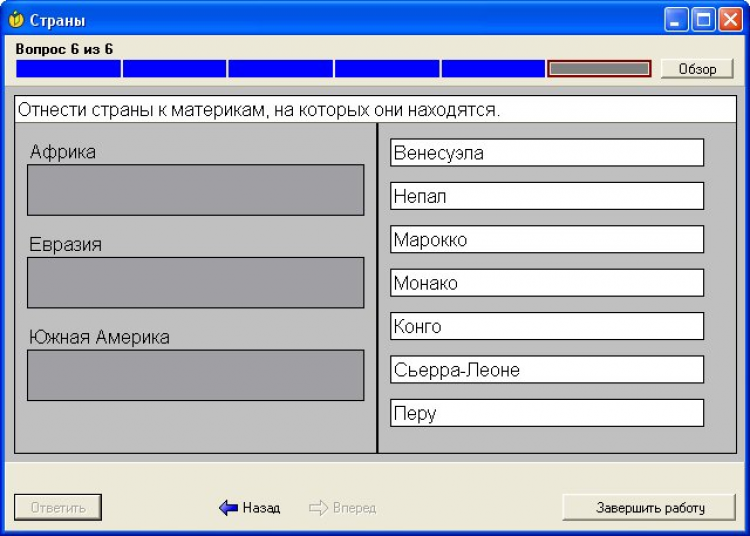Click the Вперед label

354,507
